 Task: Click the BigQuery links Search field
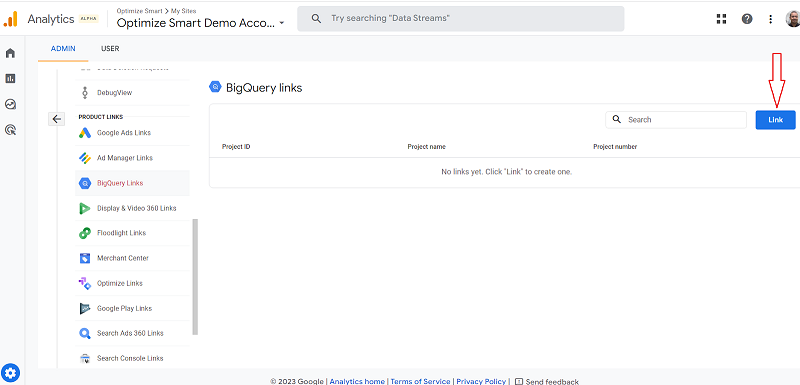(x=676, y=120)
